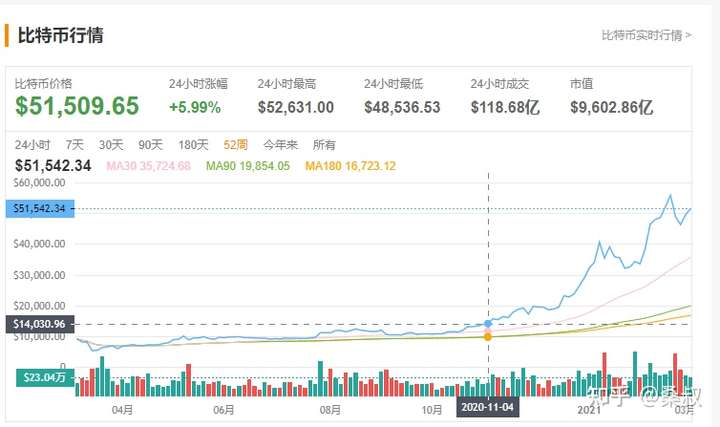The height and width of the screenshot is (427, 720).
Task: Select the 90天 range tab
Action: click(151, 145)
